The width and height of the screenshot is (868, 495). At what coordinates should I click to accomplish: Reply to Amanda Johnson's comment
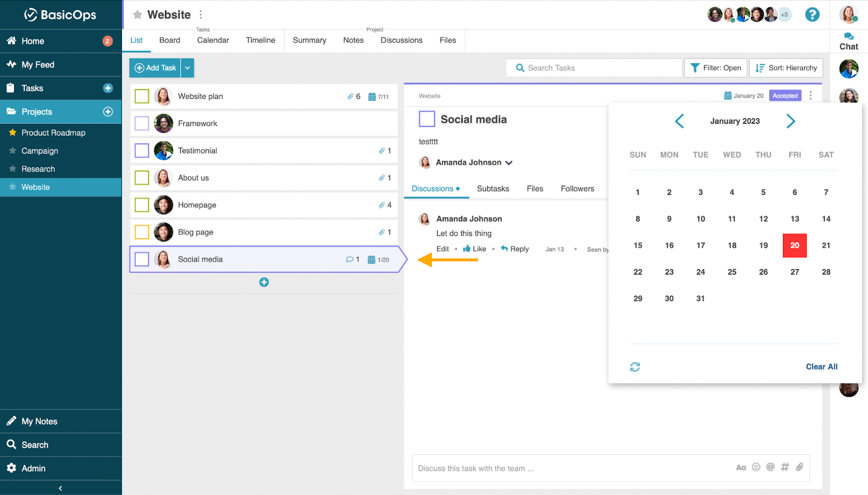click(514, 249)
